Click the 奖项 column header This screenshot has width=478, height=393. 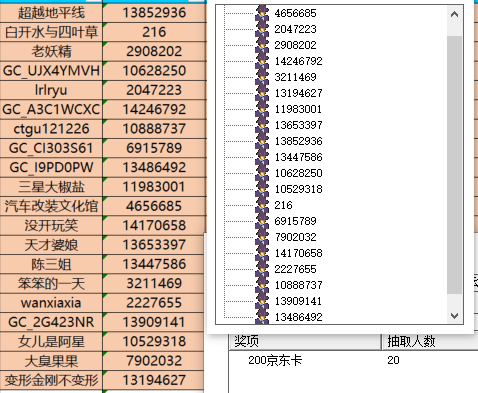click(305, 341)
